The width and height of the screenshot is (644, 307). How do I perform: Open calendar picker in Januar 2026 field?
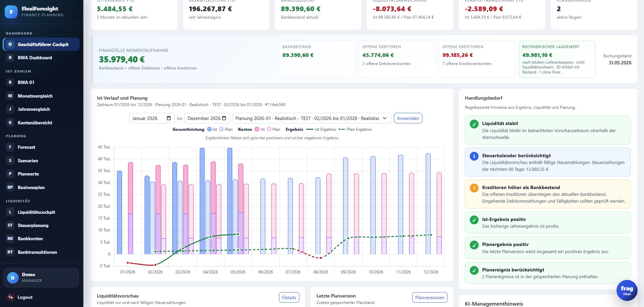coord(169,118)
